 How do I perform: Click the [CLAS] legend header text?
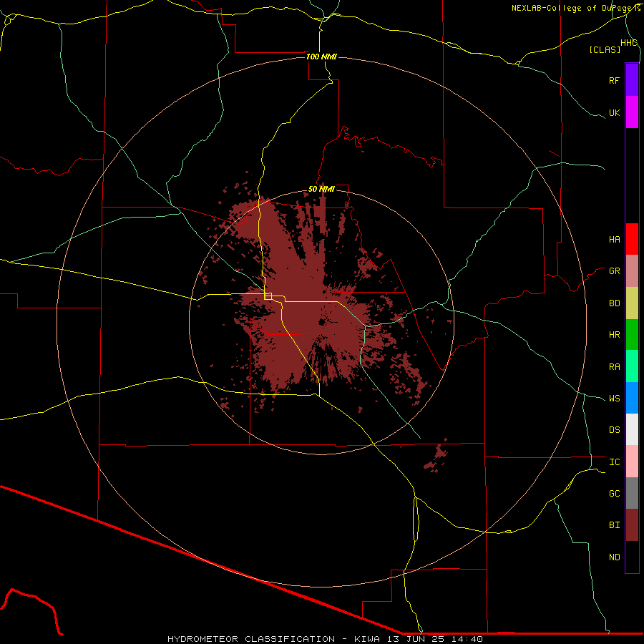coord(605,50)
